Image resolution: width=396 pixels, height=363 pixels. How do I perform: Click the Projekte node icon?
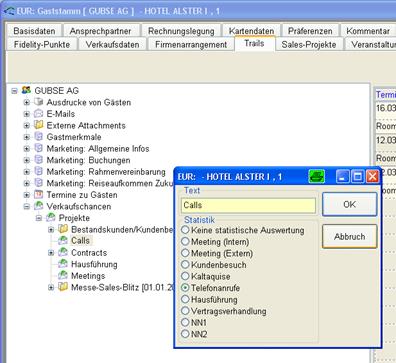click(x=51, y=217)
